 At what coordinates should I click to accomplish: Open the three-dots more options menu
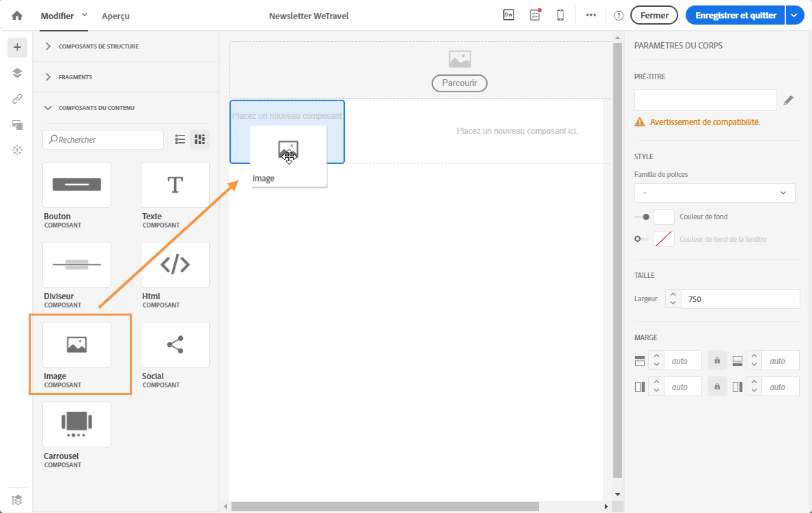point(591,16)
